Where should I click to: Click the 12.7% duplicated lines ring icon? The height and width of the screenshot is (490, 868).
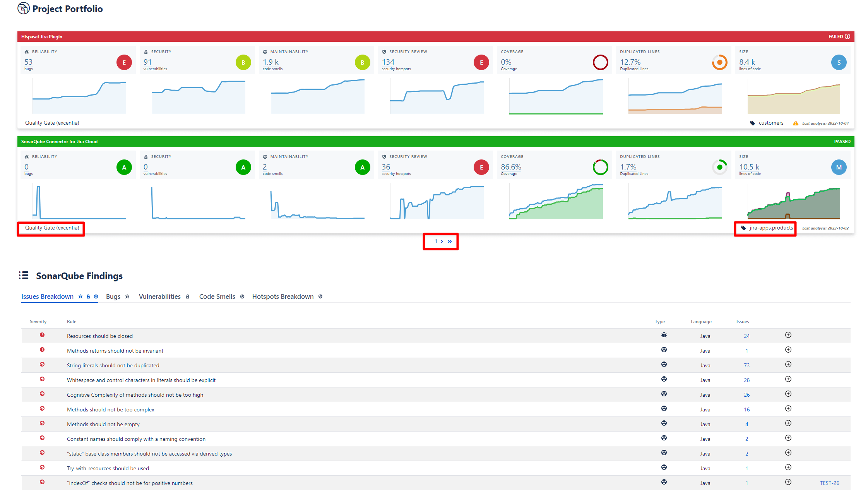point(720,62)
